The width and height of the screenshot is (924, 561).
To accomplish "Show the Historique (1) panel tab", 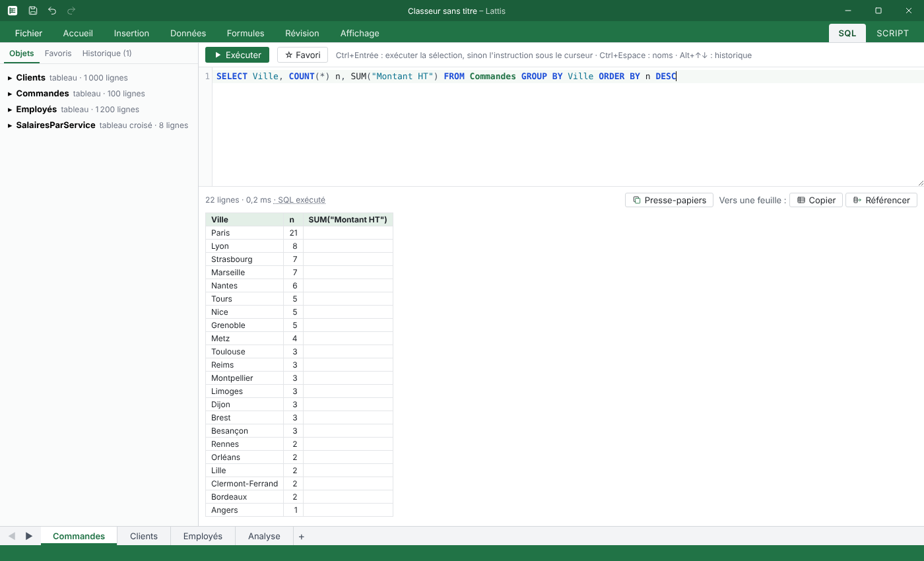I will point(107,53).
